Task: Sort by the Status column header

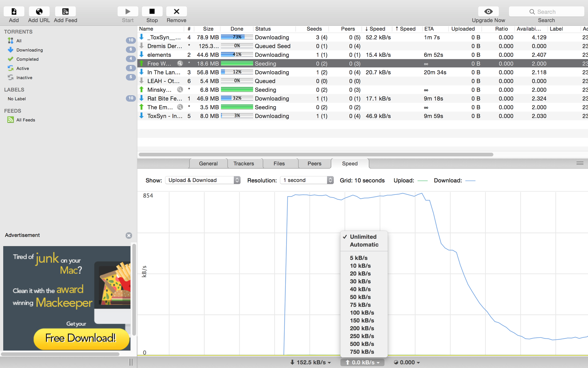Action: 274,29
